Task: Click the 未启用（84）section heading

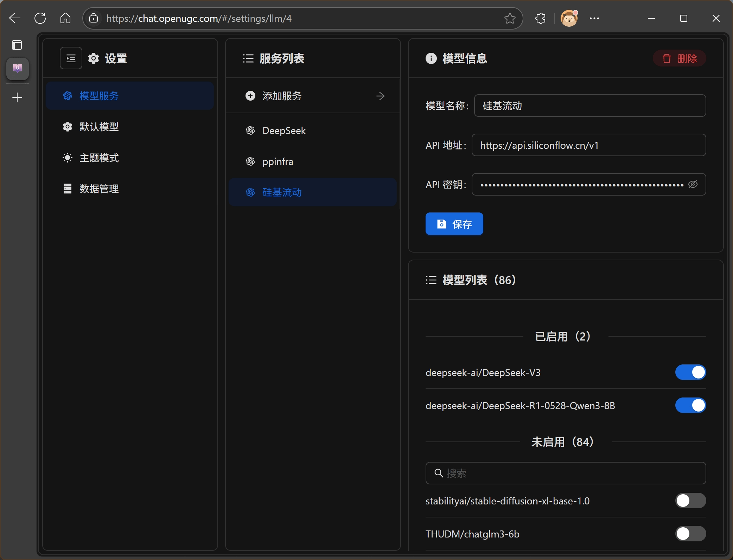Action: pos(563,442)
